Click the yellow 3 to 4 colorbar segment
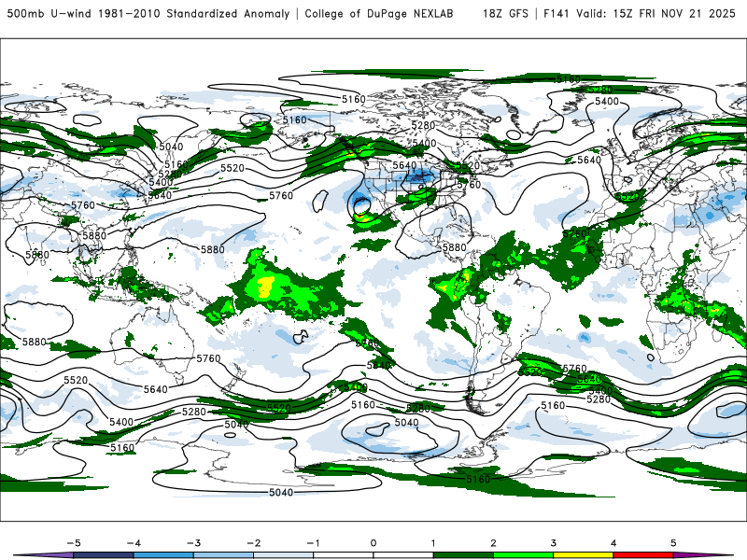The image size is (747, 560). click(x=583, y=555)
